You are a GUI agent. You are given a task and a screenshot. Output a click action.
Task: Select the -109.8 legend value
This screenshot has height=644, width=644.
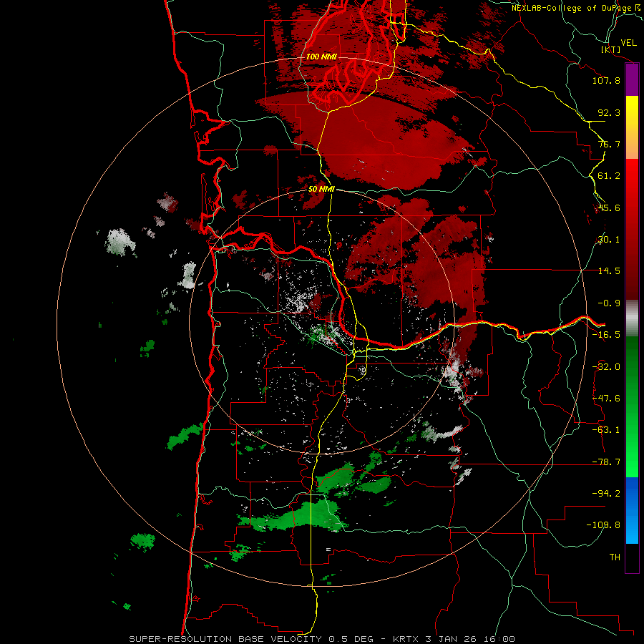tap(603, 525)
